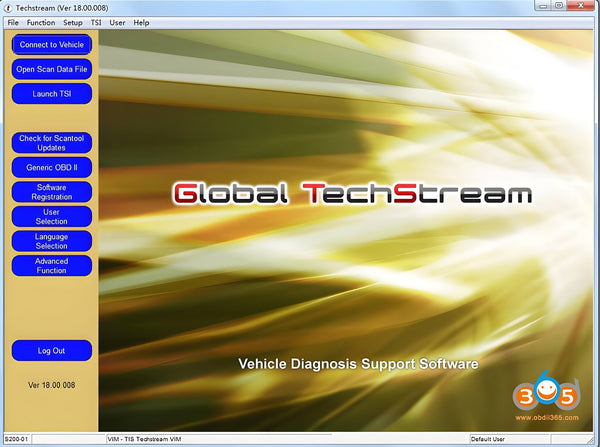Click the Log Out button

pyautogui.click(x=52, y=351)
